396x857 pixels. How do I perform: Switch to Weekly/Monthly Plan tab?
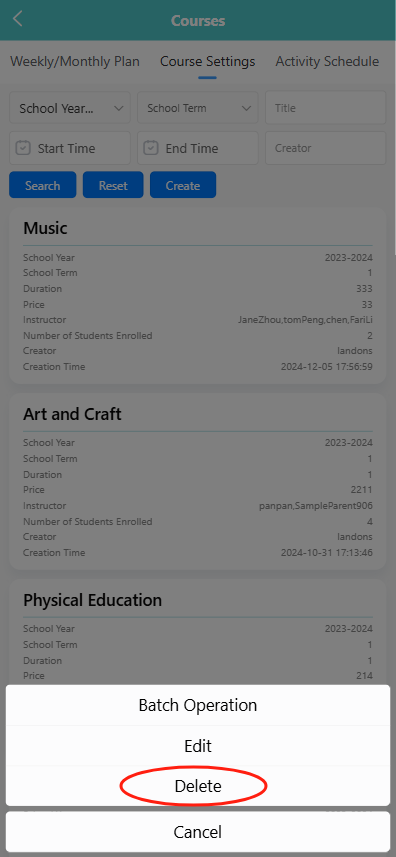(x=75, y=61)
